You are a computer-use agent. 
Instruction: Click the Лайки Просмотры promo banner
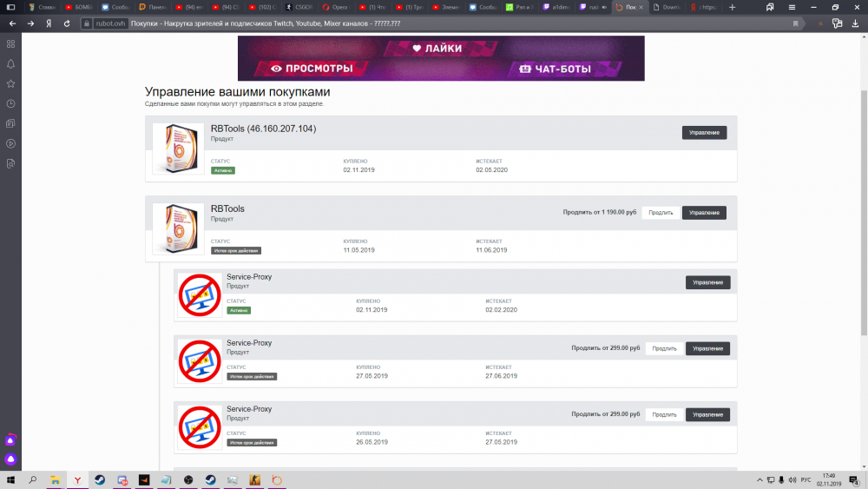click(x=441, y=58)
